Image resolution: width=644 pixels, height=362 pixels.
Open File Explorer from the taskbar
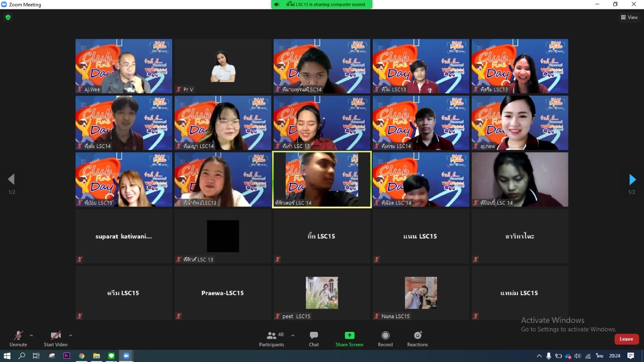pyautogui.click(x=96, y=356)
